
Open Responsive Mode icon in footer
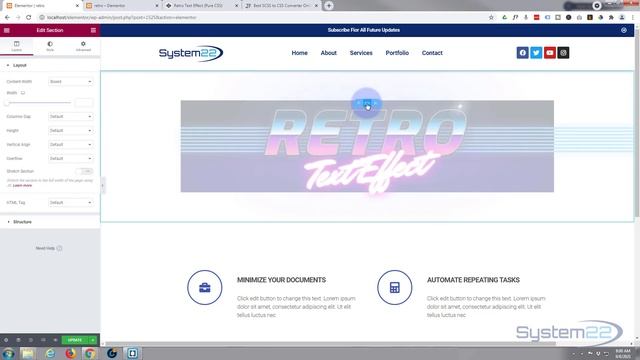click(43, 340)
